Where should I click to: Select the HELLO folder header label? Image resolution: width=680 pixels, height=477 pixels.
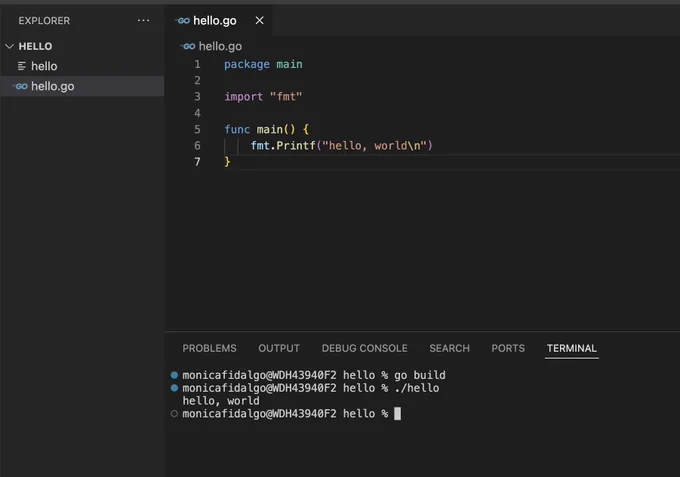click(35, 46)
